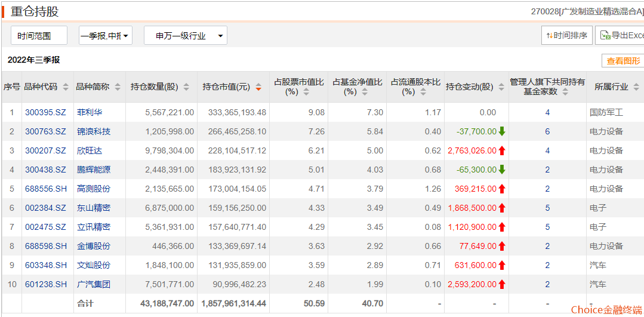The width and height of the screenshot is (644, 317).
Task: Click red up arrow in 文灿股份 row
Action: pos(502,265)
